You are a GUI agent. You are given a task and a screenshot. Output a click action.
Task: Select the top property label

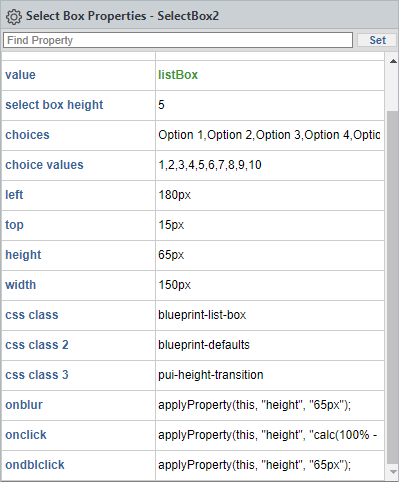click(x=14, y=225)
